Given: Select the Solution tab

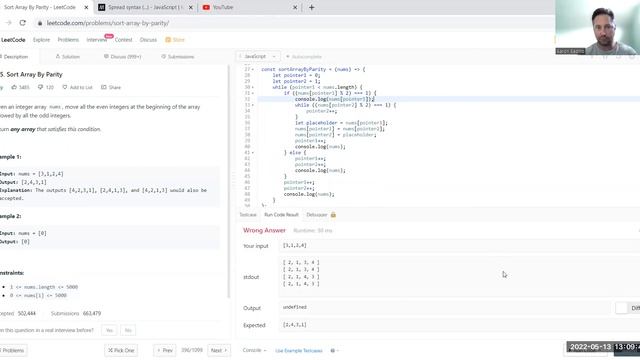Looking at the screenshot, I should 68,57.
